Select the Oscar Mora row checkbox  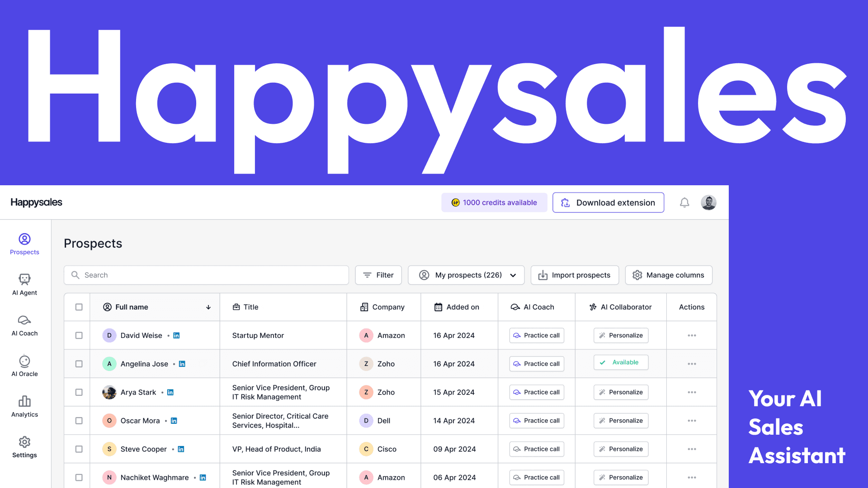click(79, 421)
